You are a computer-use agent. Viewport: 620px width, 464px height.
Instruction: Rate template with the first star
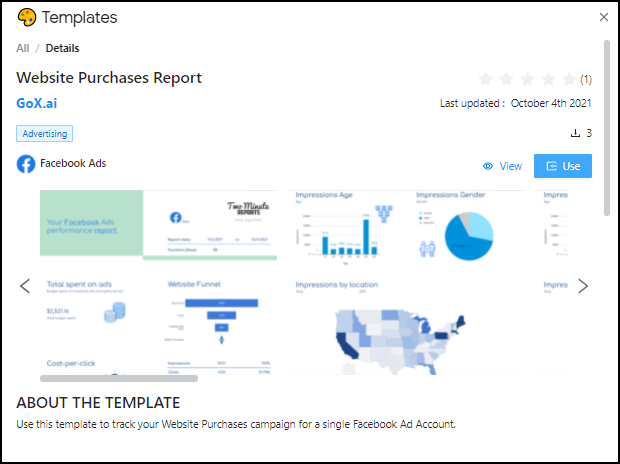(x=486, y=79)
